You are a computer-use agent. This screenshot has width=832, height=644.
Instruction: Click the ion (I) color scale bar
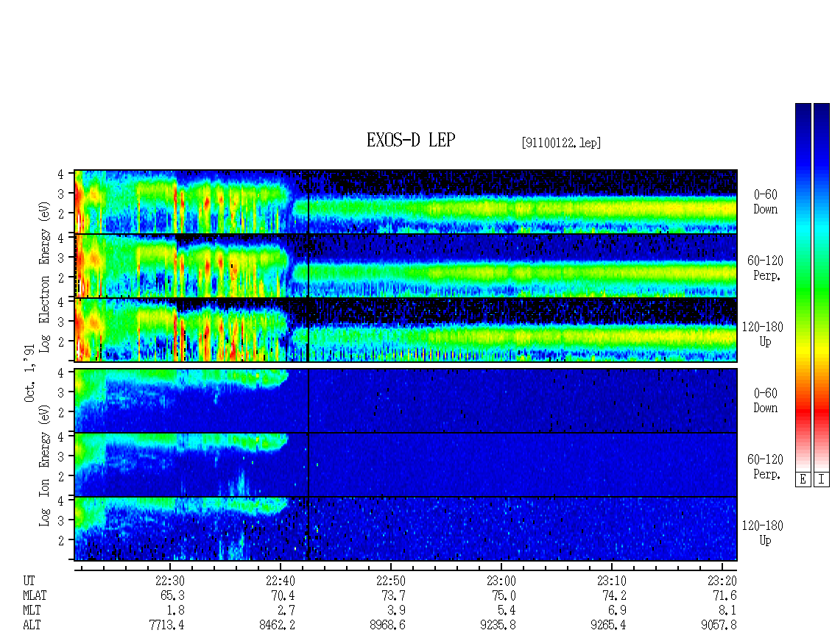click(x=822, y=286)
